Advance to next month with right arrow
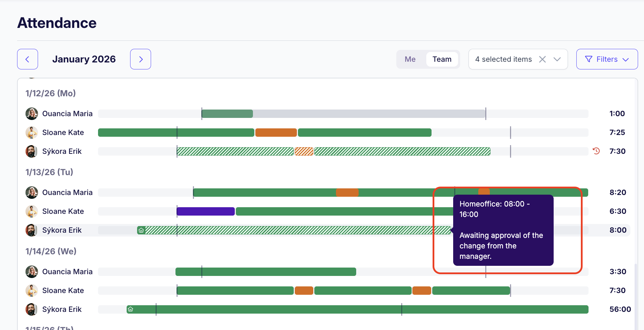 coord(141,59)
